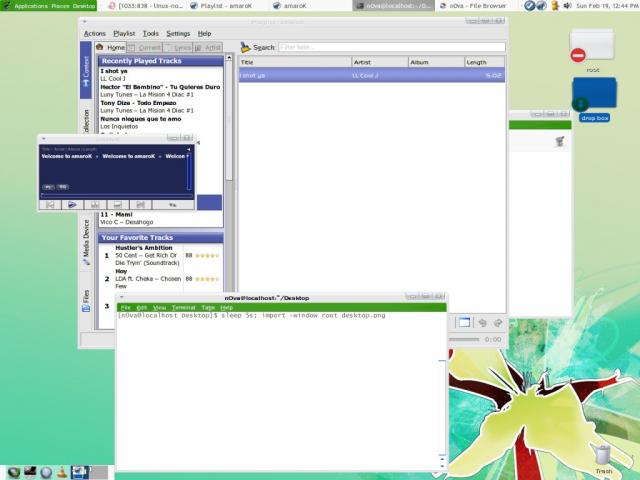Select the Files sidebar tab

point(86,301)
